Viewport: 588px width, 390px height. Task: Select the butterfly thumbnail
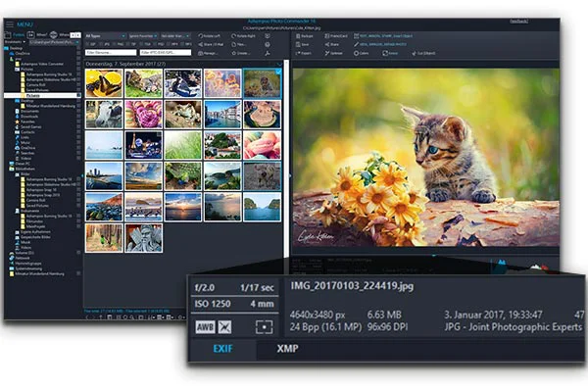pyautogui.click(x=104, y=83)
